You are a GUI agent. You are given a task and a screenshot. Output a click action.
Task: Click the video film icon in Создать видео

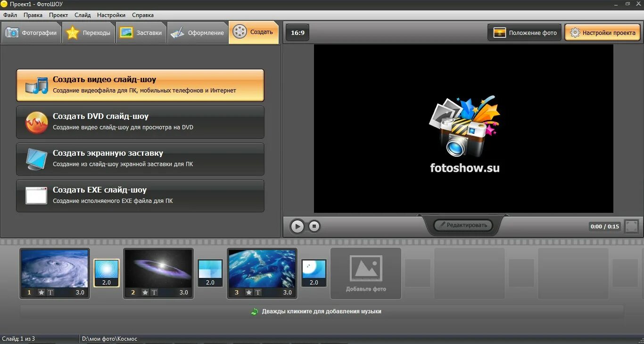pos(37,85)
